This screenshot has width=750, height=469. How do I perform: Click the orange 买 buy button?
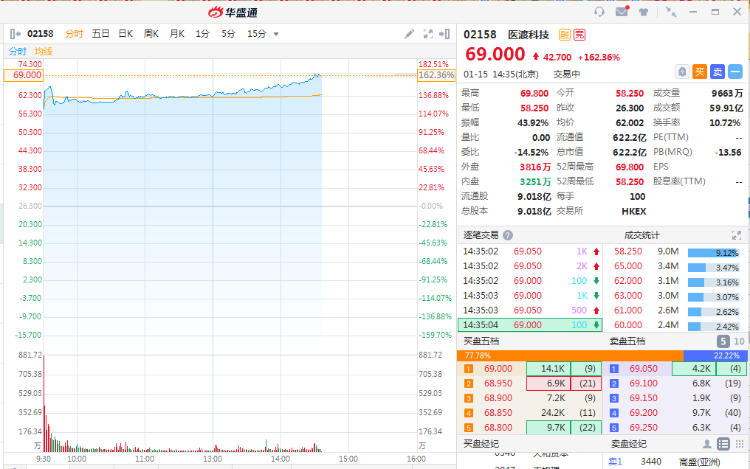coord(700,71)
